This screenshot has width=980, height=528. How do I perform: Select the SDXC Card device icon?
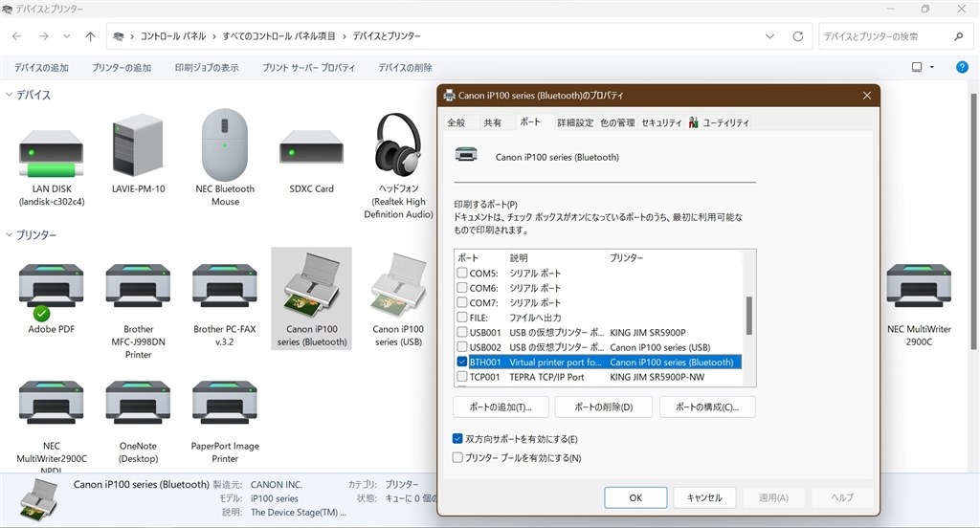(x=311, y=146)
